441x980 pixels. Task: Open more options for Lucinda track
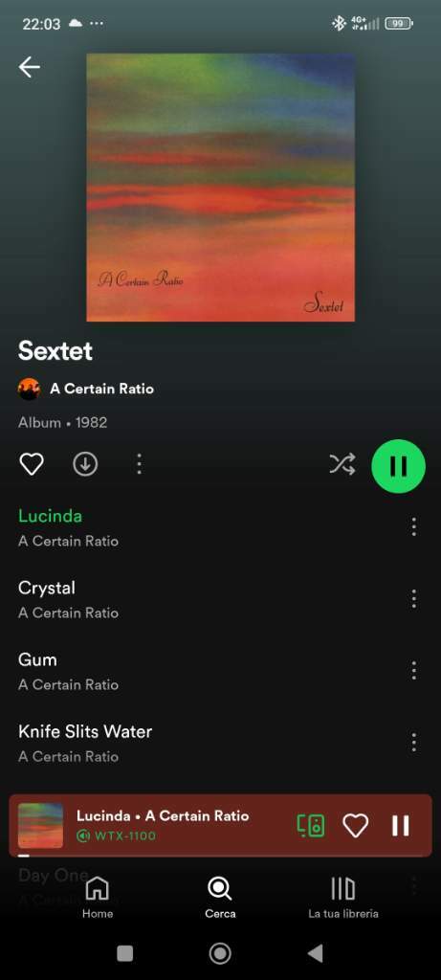[413, 527]
